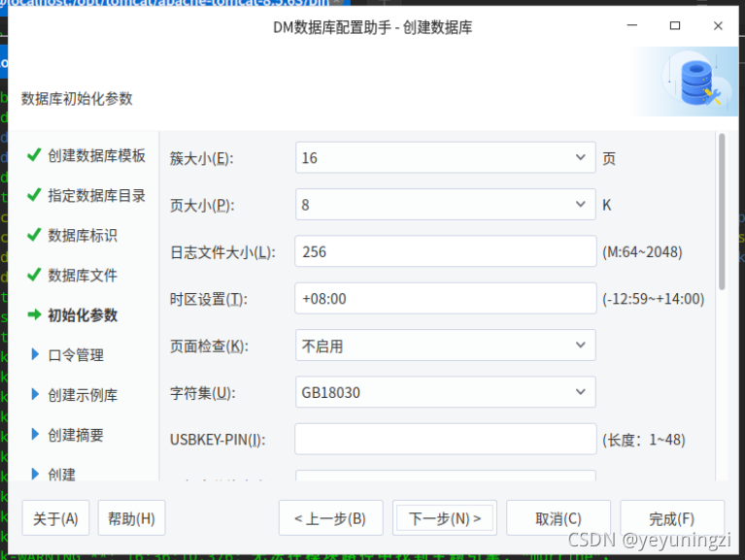Maximize the DM数据库配置助手 window
Image resolution: width=745 pixels, height=560 pixels.
[x=675, y=25]
